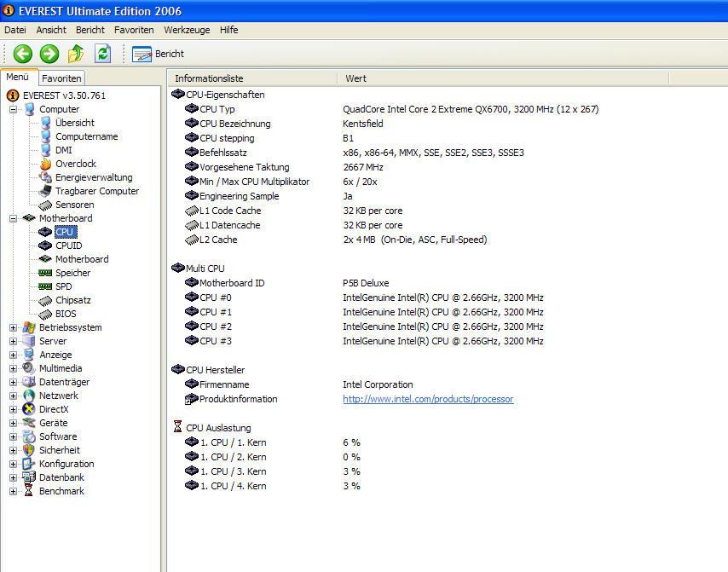Click the CPU Auslastung hourglass icon

coord(177,426)
